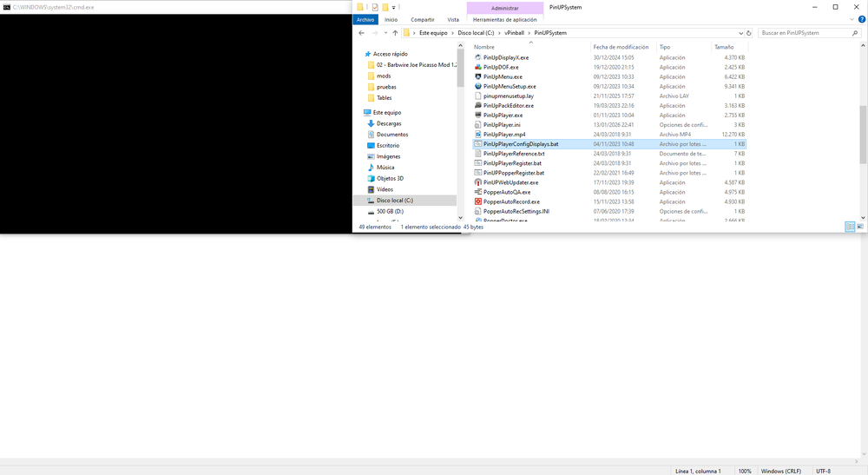Navigate to vPinball in breadcrumb
This screenshot has height=475, width=868.
tap(514, 33)
